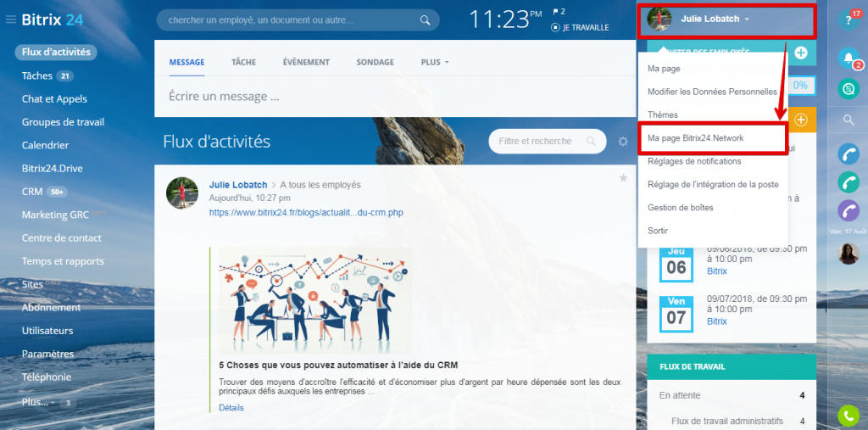The height and width of the screenshot is (430, 868).
Task: Select SONDAGE tab
Action: pos(376,62)
